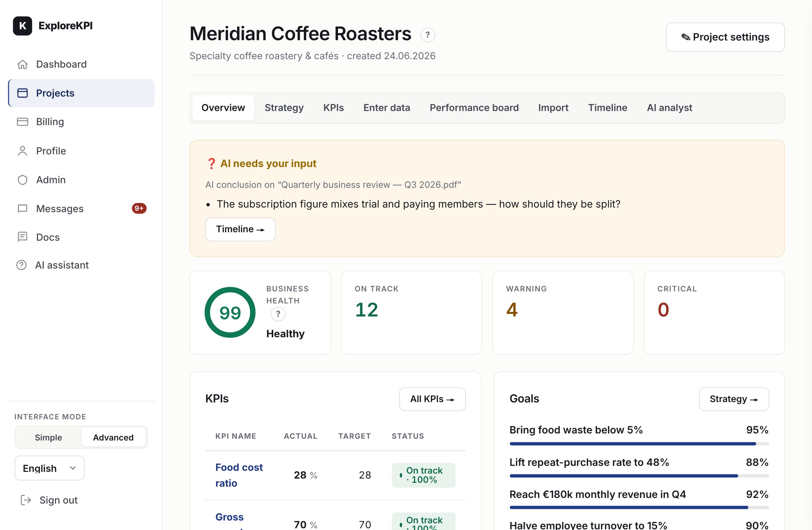Open the Food cost ratio KPI link
The height and width of the screenshot is (530, 812).
tap(239, 475)
